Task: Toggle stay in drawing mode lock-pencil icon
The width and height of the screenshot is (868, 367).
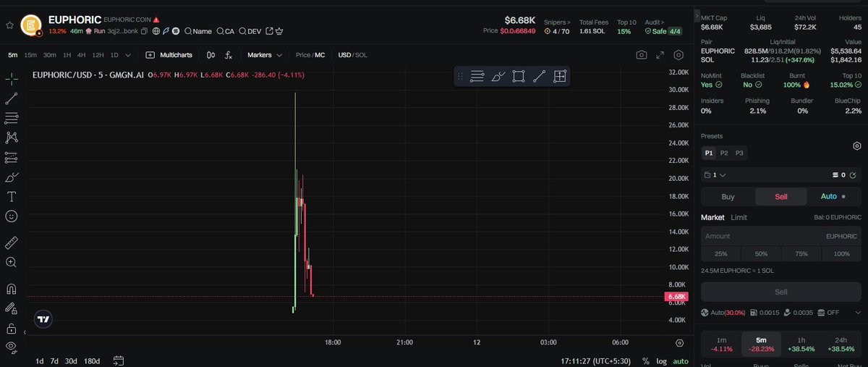Action: click(12, 308)
